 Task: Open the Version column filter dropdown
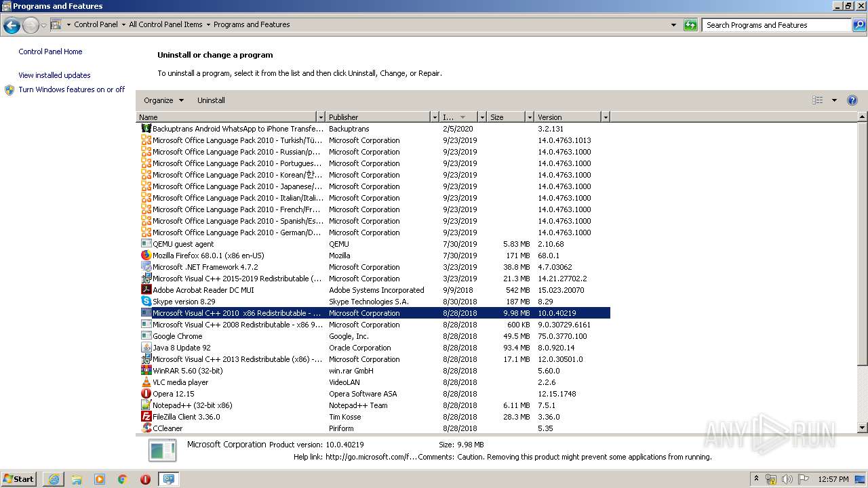606,117
